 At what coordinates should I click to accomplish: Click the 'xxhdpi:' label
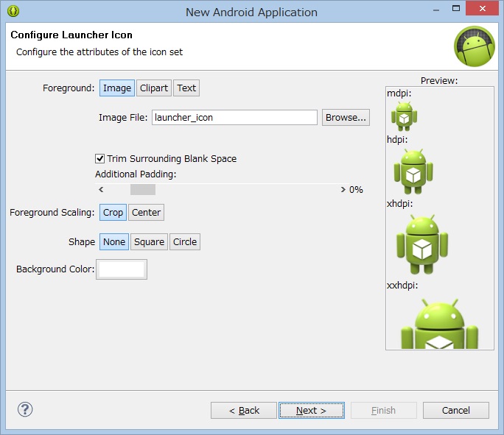(402, 285)
